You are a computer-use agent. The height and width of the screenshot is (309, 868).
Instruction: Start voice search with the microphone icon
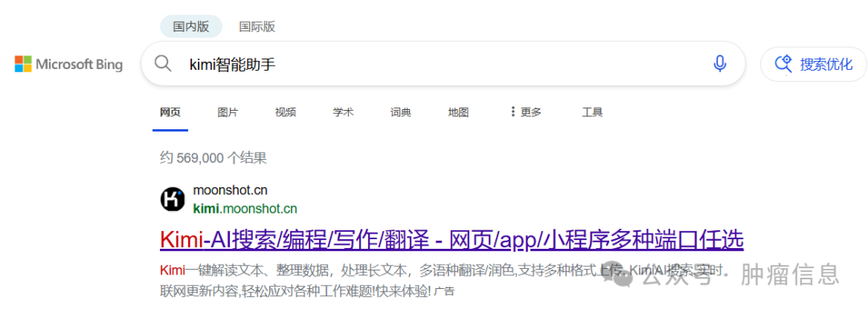719,64
